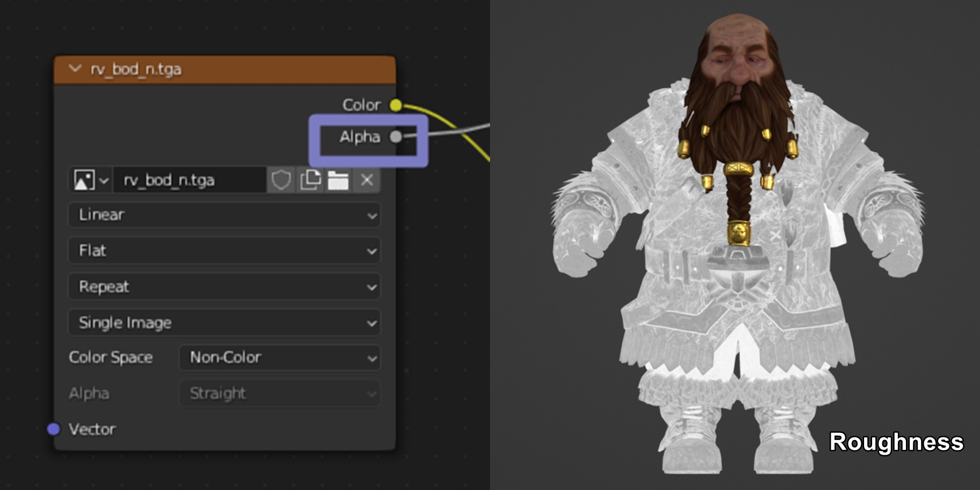Click the yellow Color output socket
980x490 pixels.
tap(396, 105)
